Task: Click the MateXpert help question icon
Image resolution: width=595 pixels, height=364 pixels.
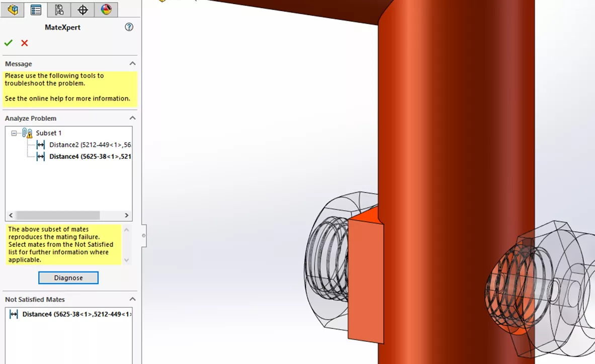Action: (x=129, y=27)
